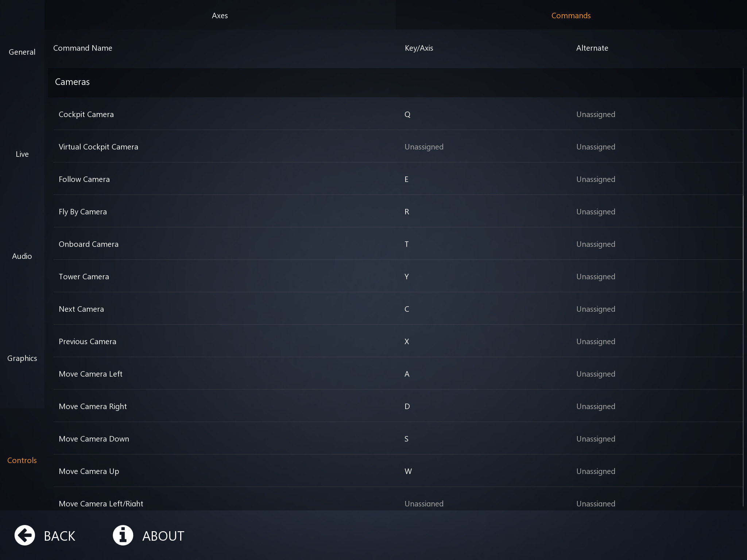Click the Back arrow icon
Image resolution: width=747 pixels, height=560 pixels.
tap(25, 535)
